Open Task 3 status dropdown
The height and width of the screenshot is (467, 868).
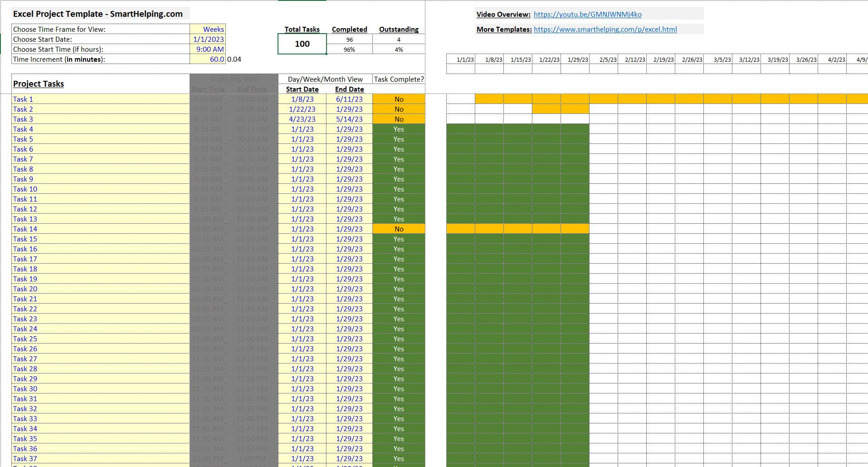pos(398,119)
